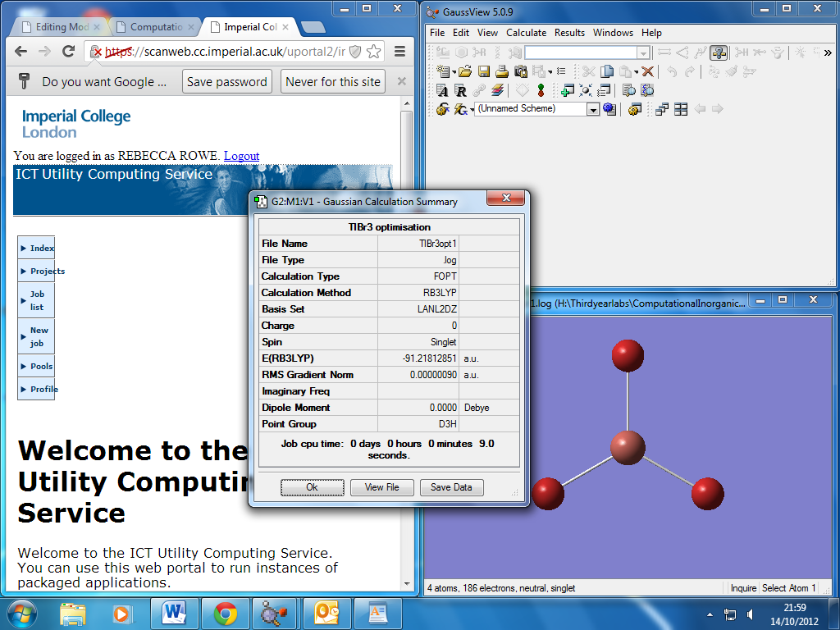Select the Delete Atom tool
This screenshot has height=630, width=840.
tap(759, 52)
